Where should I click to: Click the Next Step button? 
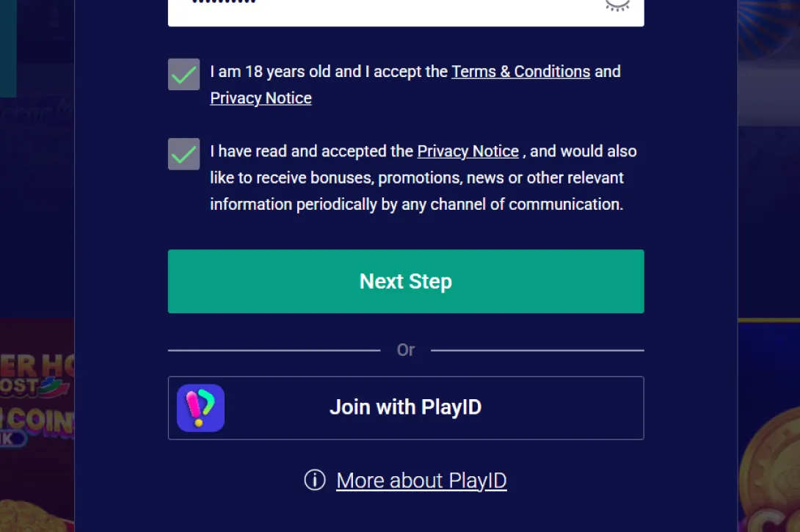[x=406, y=282]
